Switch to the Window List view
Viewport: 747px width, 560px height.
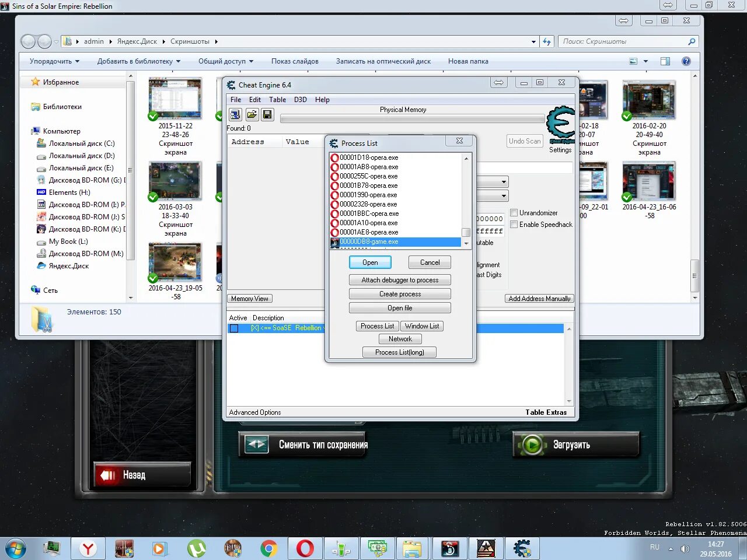(422, 326)
